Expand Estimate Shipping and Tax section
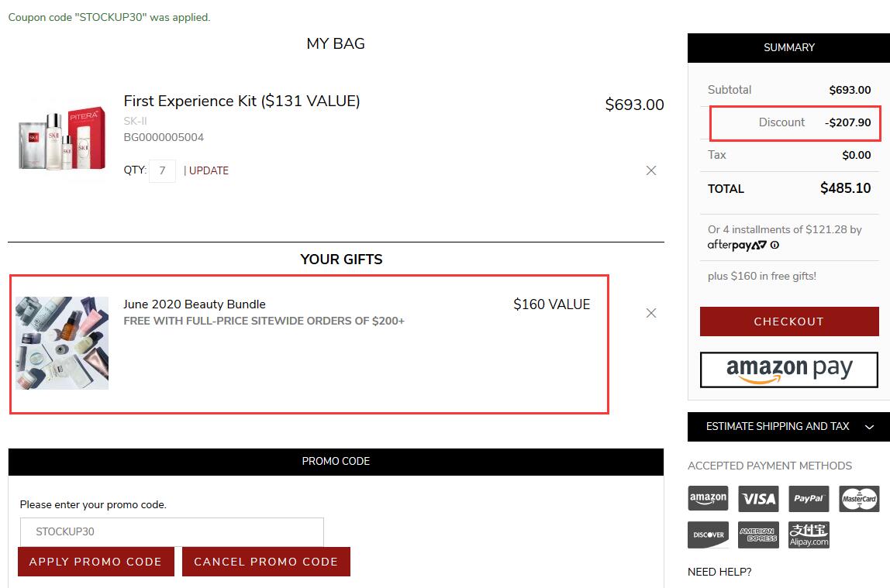The width and height of the screenshot is (890, 588). pyautogui.click(x=788, y=426)
